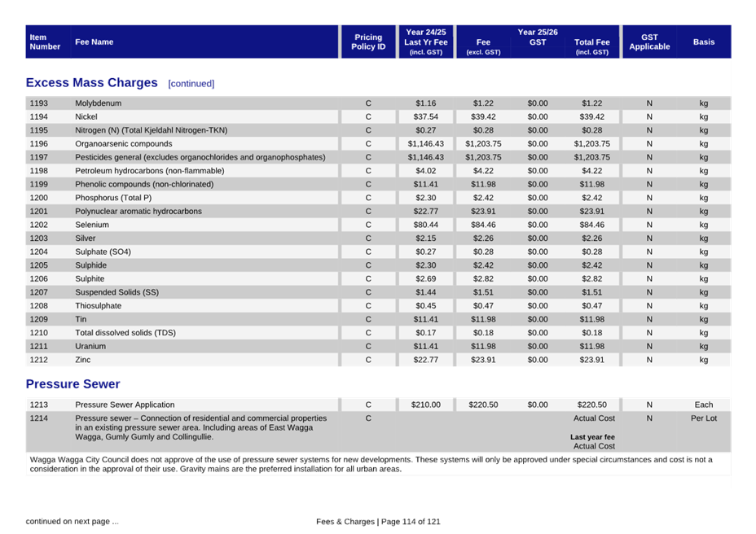Click the fee name 'Molybdenum'

[99, 103]
